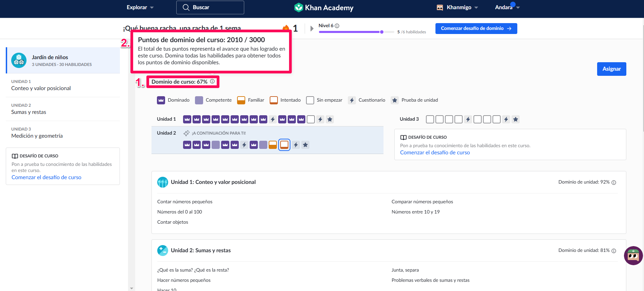Open Unidad 3 quiz lightning beside the star
Image resolution: width=644 pixels, height=291 pixels.
506,119
